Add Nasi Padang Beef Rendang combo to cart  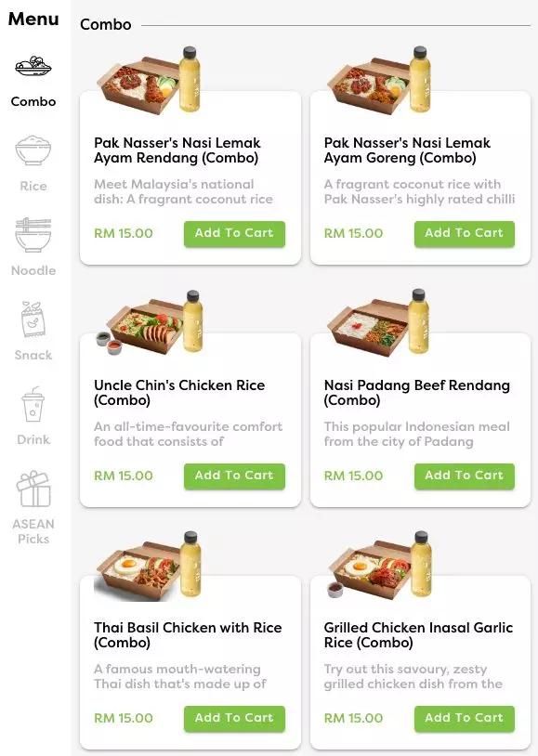point(465,476)
